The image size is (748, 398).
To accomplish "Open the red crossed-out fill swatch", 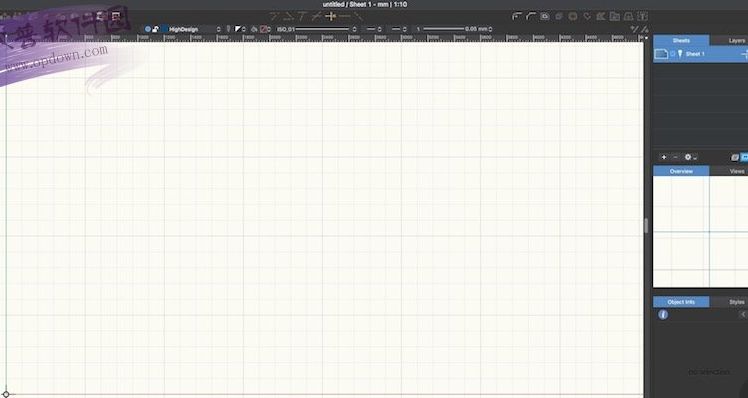I will coord(265,29).
